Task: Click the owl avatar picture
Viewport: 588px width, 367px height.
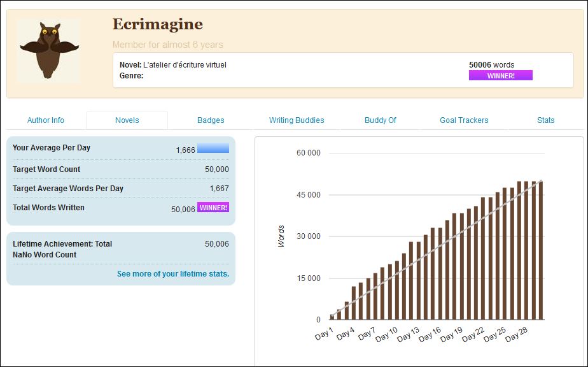Action: point(49,51)
